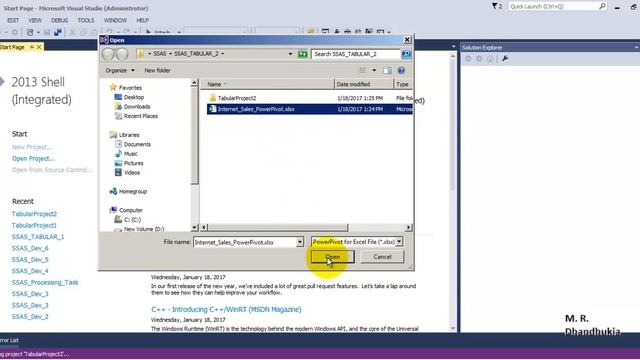Screen dimensions: 640x360
Task: Select the C: (C:) drive
Action: [132, 220]
